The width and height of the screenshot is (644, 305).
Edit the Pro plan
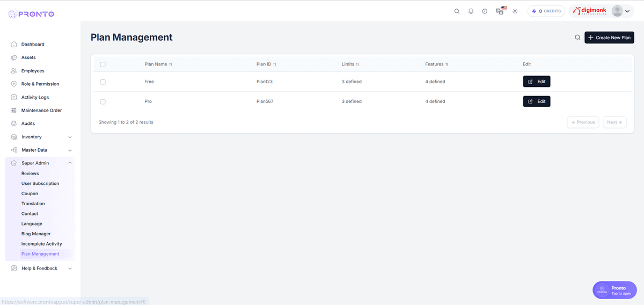click(537, 101)
